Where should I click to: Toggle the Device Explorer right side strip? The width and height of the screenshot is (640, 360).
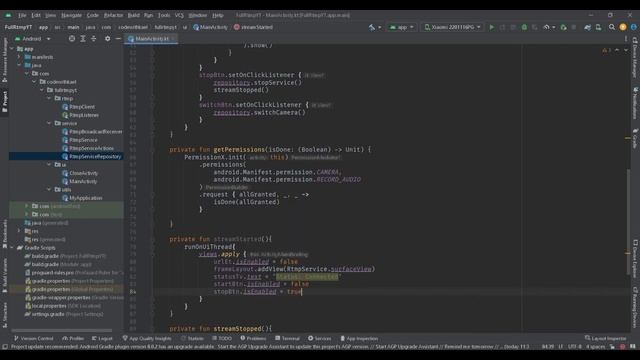(x=635, y=258)
